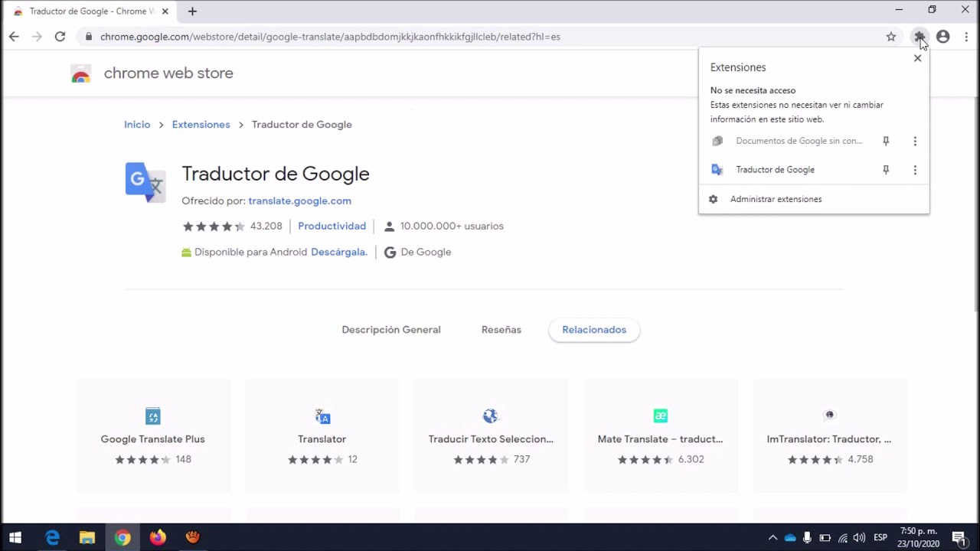
Task: Open Chrome's three-dot menu
Action: [966, 37]
